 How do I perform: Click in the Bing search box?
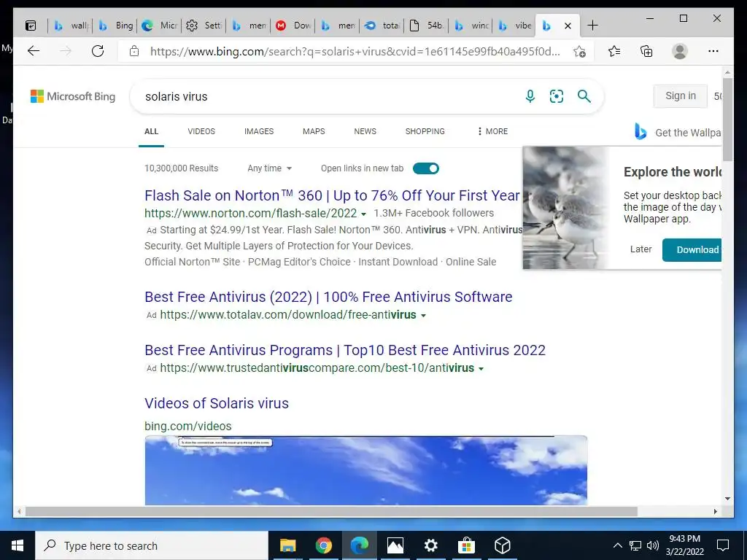(x=329, y=97)
